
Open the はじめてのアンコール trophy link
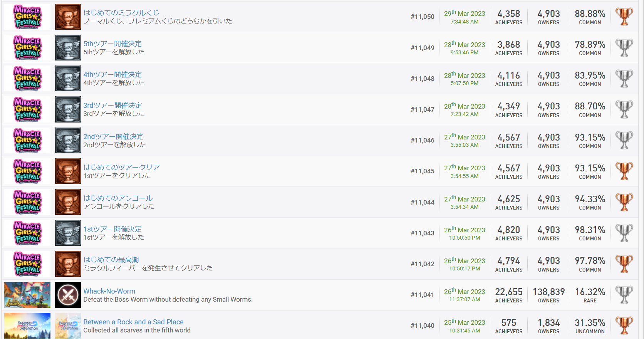tap(118, 198)
